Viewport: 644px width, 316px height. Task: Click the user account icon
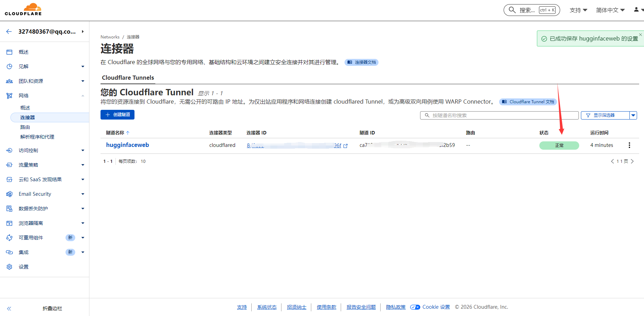(x=636, y=10)
